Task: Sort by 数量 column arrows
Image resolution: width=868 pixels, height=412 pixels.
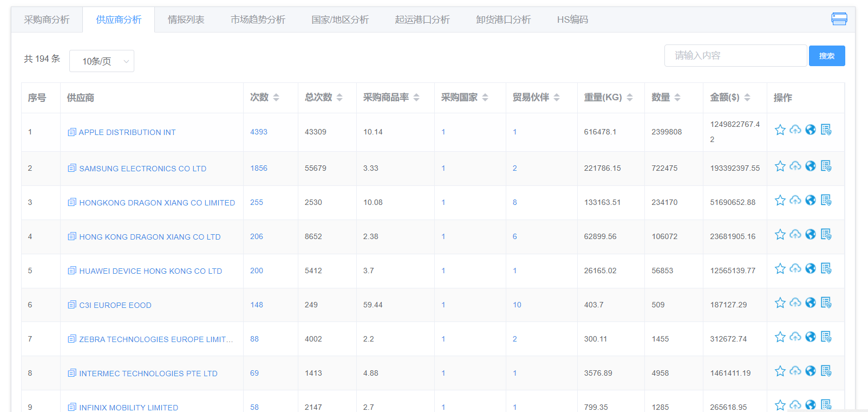Action: pos(677,98)
